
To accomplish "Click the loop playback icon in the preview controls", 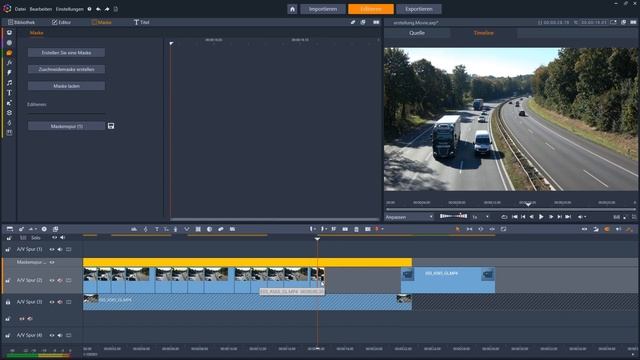I will (504, 217).
